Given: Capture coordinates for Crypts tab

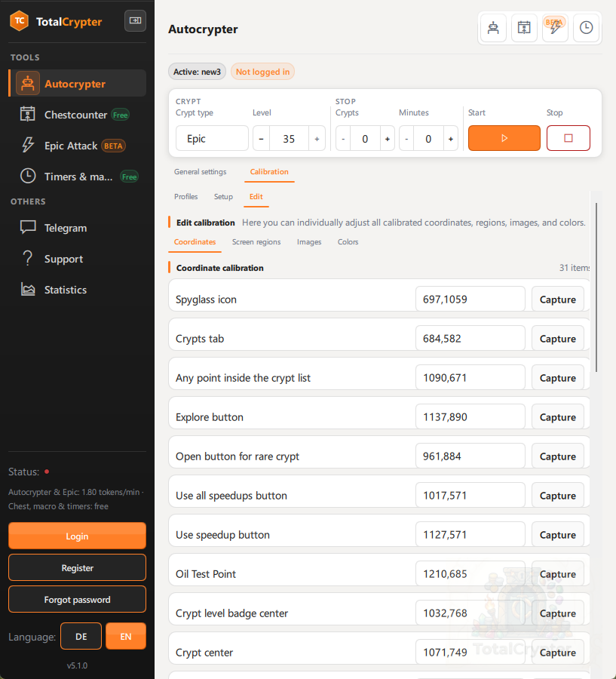Looking at the screenshot, I should pyautogui.click(x=557, y=339).
